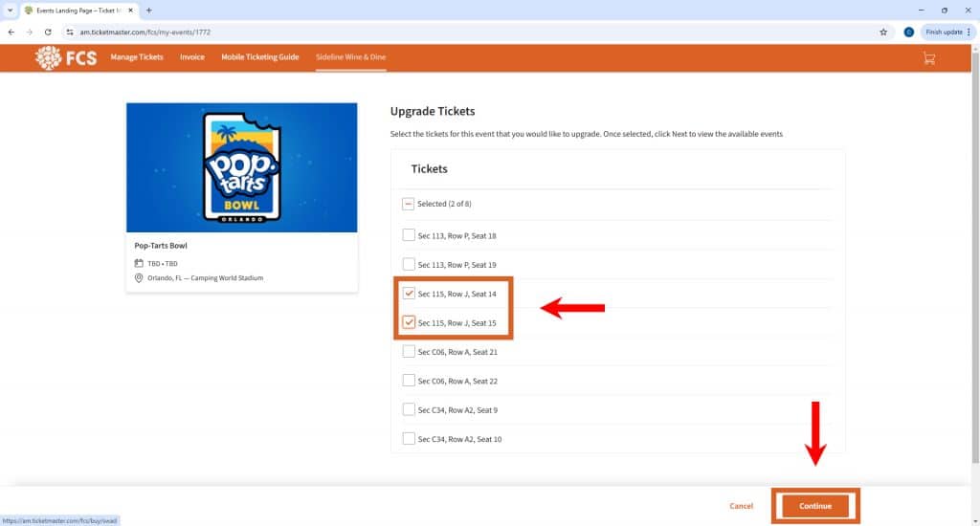The image size is (980, 526).
Task: Check Sec C34, Row A2, Seat 9
Action: tap(408, 409)
